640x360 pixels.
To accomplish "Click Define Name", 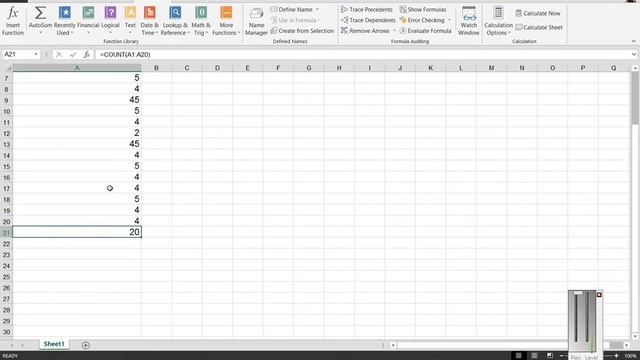I will pyautogui.click(x=291, y=9).
